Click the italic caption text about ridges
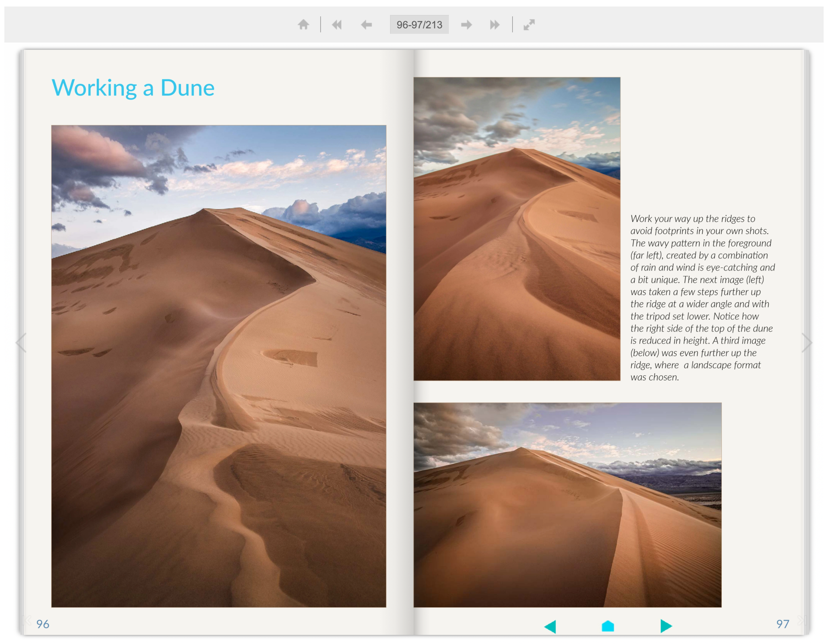Image resolution: width=828 pixels, height=644 pixels. coord(702,298)
